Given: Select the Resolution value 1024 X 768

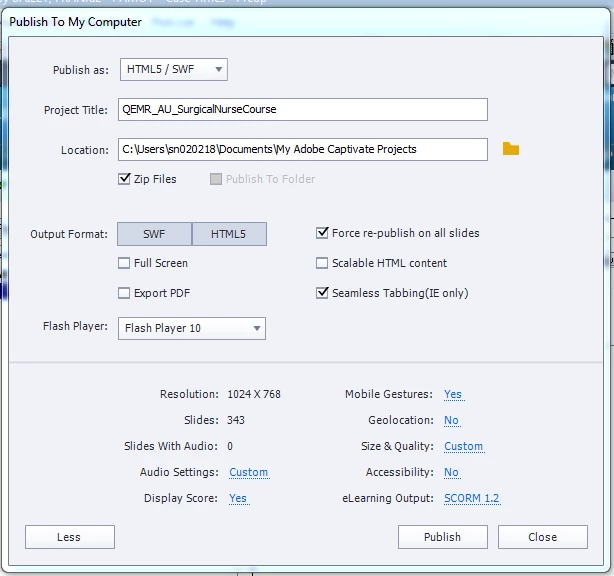Looking at the screenshot, I should pyautogui.click(x=254, y=394).
